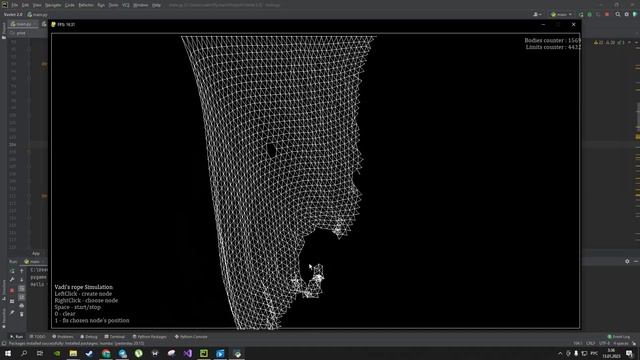Click the Project tool window sidebar button
This screenshot has width=640, height=360.
tap(4, 31)
